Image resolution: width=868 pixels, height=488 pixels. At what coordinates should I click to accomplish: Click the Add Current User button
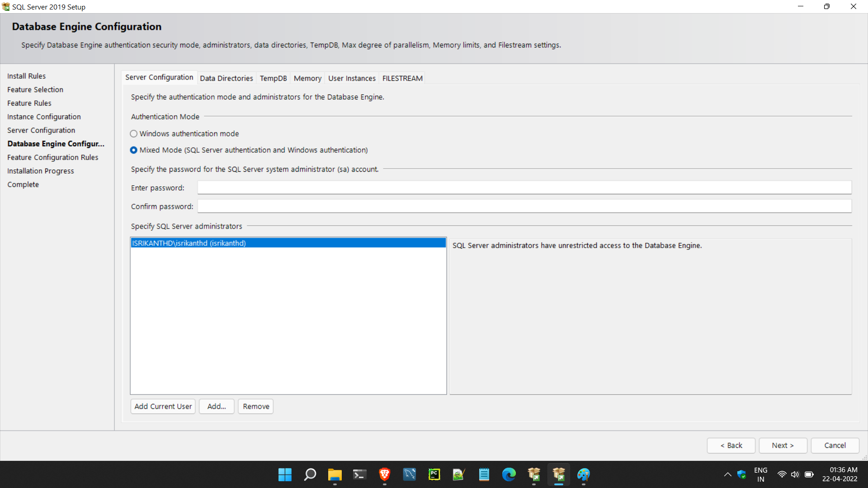coord(163,406)
